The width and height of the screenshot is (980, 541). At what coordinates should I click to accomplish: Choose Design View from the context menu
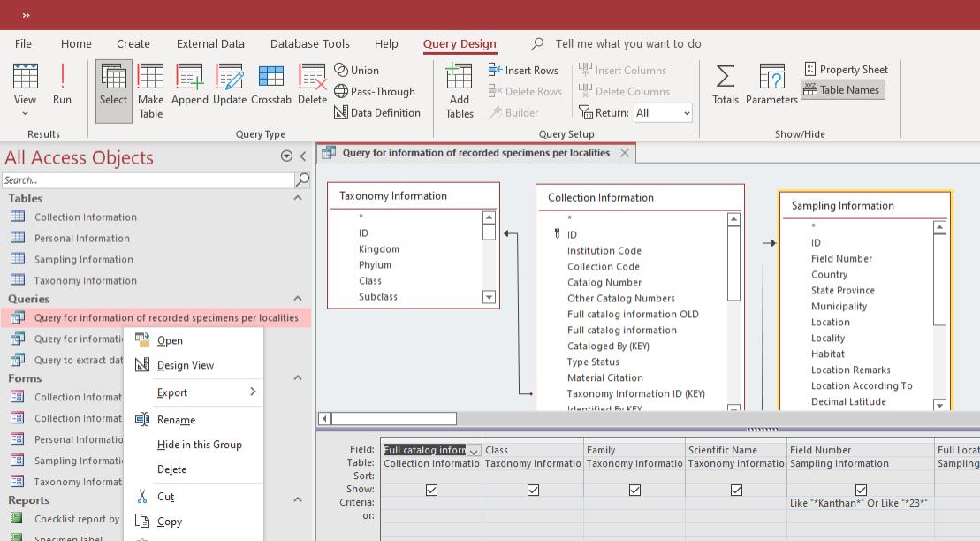click(194, 365)
